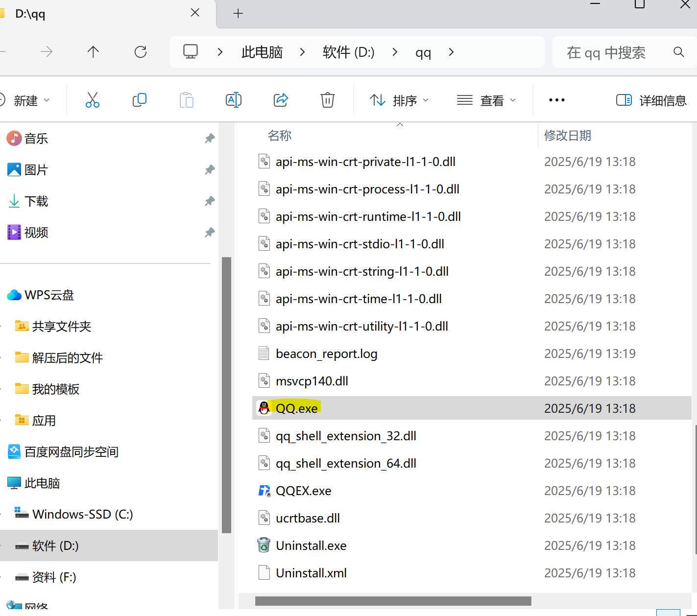This screenshot has width=697, height=616.
Task: Click the Refresh icon
Action: click(141, 52)
